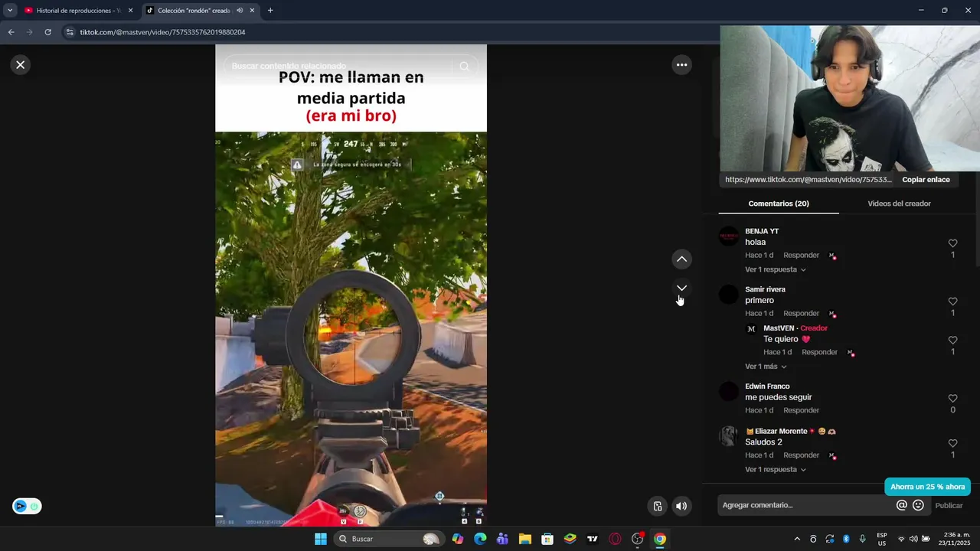Reload the page with refresh icon
This screenshot has height=551, width=980.
click(47, 32)
